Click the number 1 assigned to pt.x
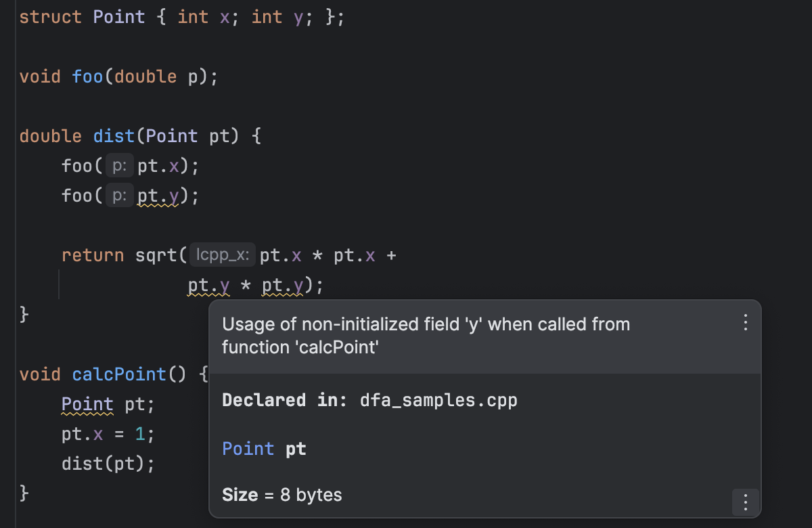Screen dimensions: 812x528 (140, 435)
